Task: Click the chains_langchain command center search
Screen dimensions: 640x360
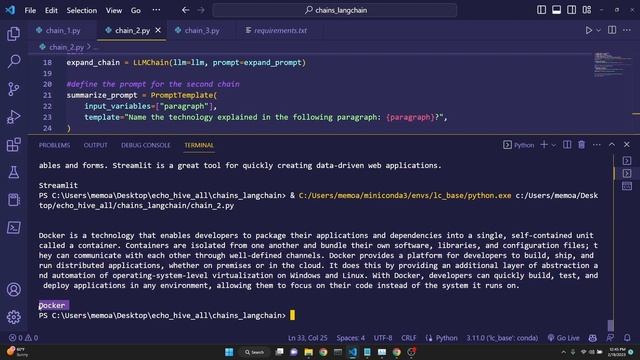Action: coord(335,10)
